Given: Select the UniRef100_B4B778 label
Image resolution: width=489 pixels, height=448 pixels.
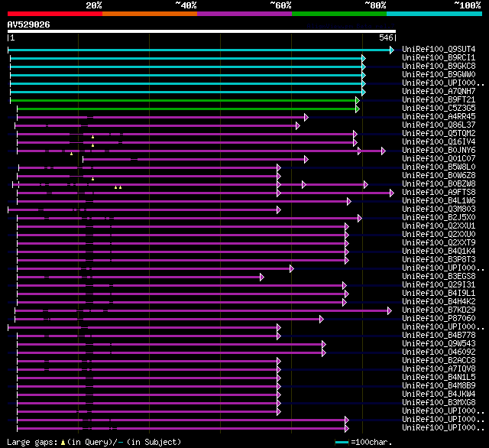Looking at the screenshot, I should tap(439, 336).
